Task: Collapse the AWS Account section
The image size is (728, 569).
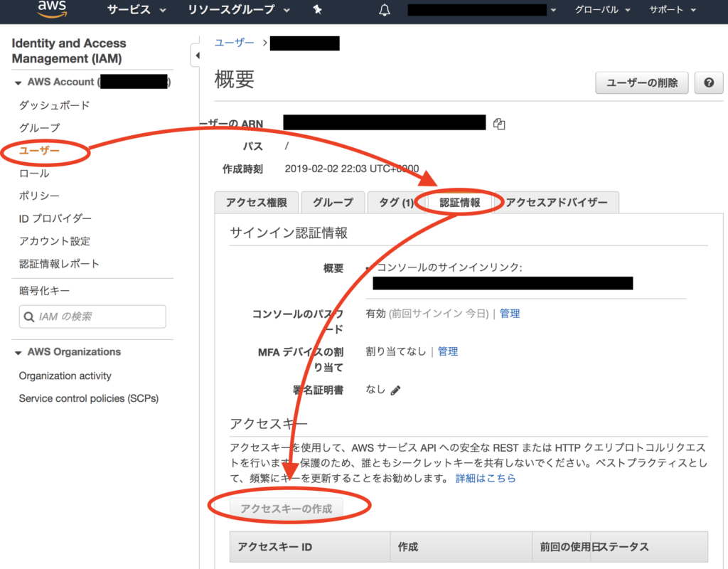Action: point(18,83)
